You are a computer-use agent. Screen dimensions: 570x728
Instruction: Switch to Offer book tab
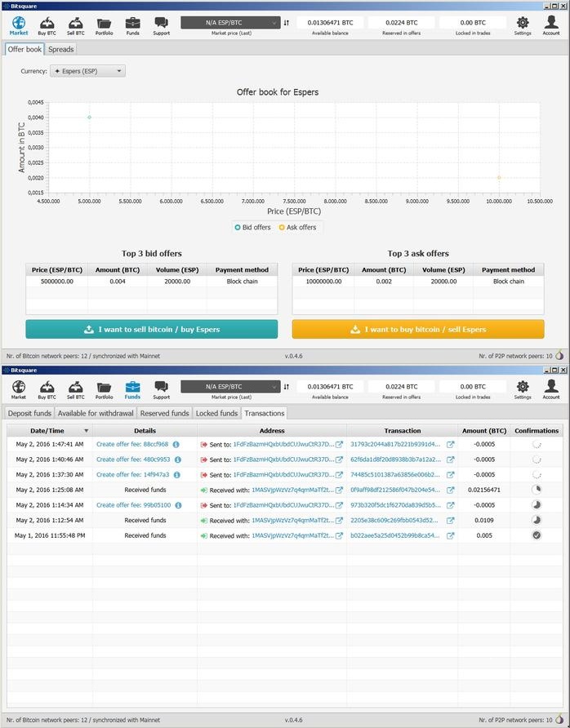coord(24,49)
